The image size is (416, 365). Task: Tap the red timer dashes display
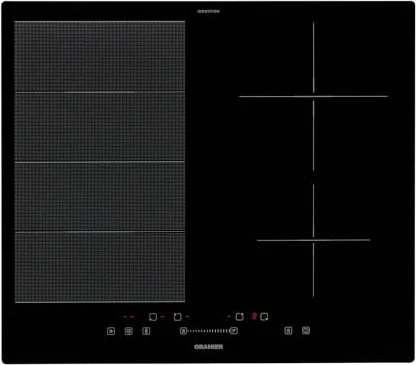click(x=128, y=317)
